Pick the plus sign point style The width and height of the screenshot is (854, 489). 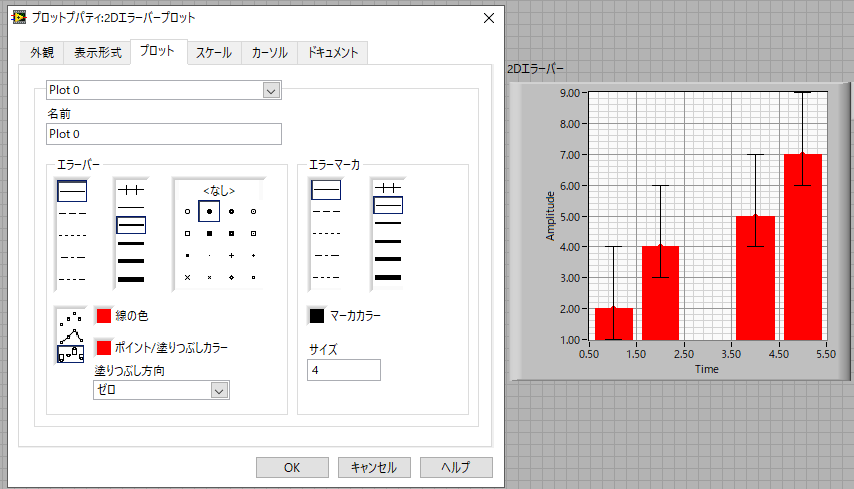click(x=231, y=256)
